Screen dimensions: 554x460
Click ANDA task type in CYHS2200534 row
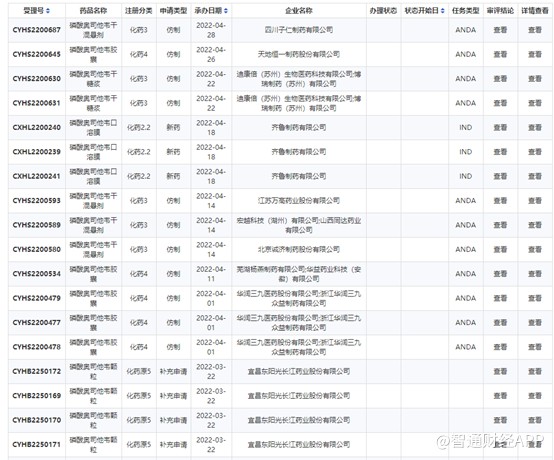(466, 274)
